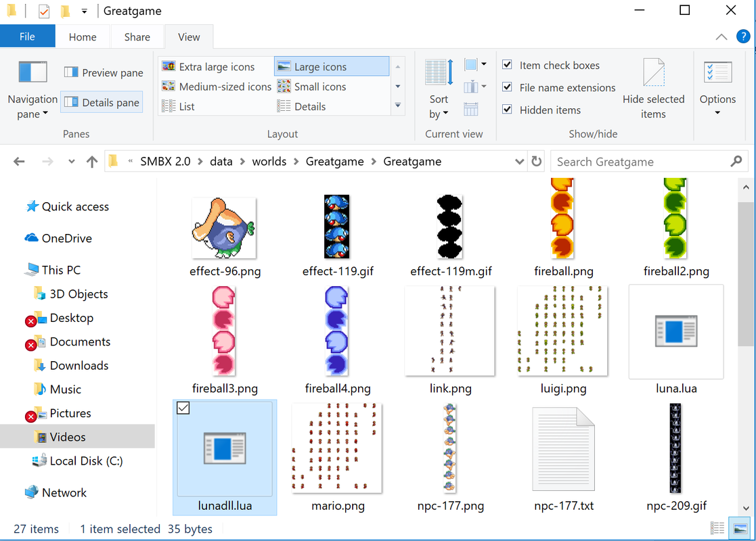Open OneDrive in sidebar
Screen dimensions: 756x541
tap(58, 238)
